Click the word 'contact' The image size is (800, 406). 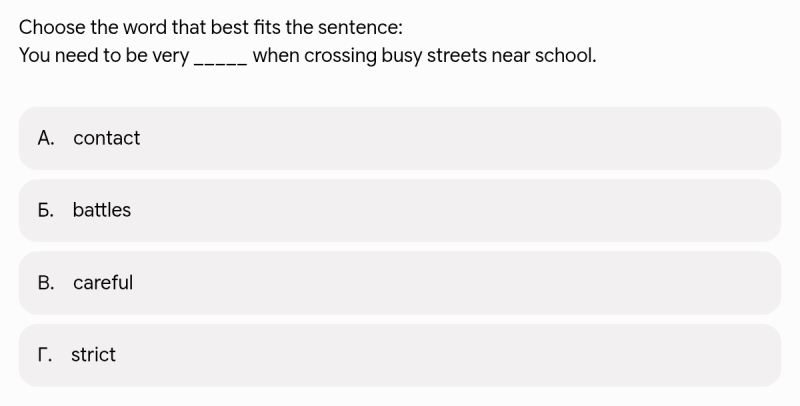(107, 138)
